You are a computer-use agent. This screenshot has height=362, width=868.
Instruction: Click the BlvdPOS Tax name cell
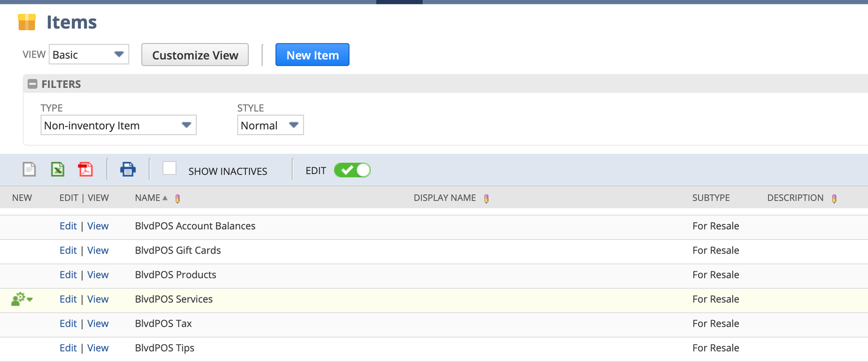tap(163, 324)
